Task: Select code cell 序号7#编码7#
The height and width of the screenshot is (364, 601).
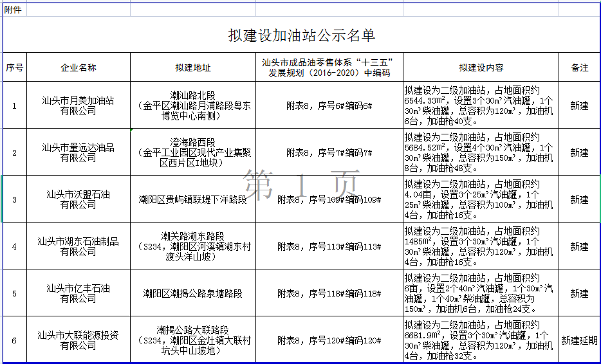Action: click(x=329, y=152)
